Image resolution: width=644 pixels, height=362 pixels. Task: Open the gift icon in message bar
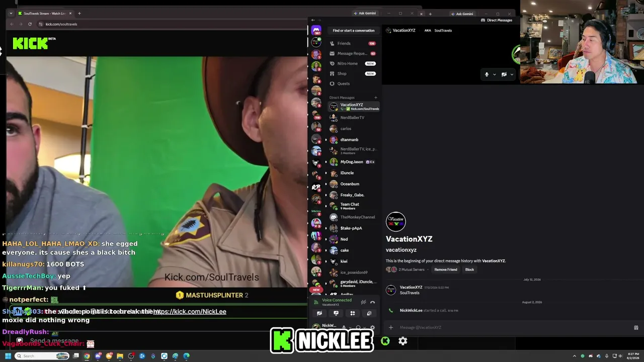636,327
